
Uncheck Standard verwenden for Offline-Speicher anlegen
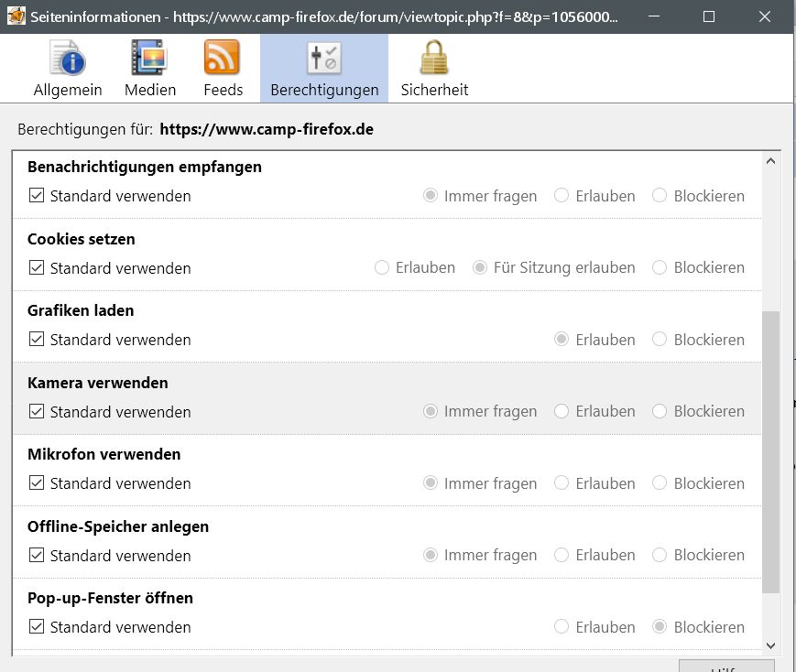37,555
